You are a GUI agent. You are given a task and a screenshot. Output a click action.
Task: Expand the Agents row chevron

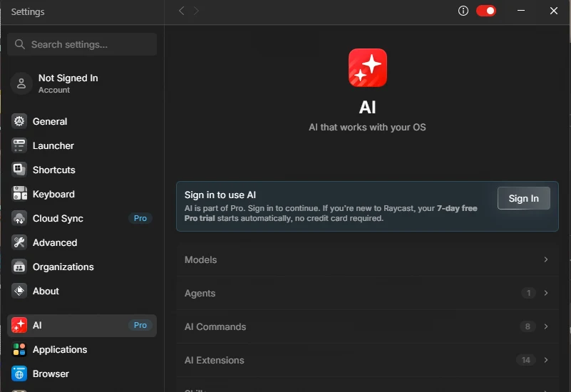coord(545,293)
